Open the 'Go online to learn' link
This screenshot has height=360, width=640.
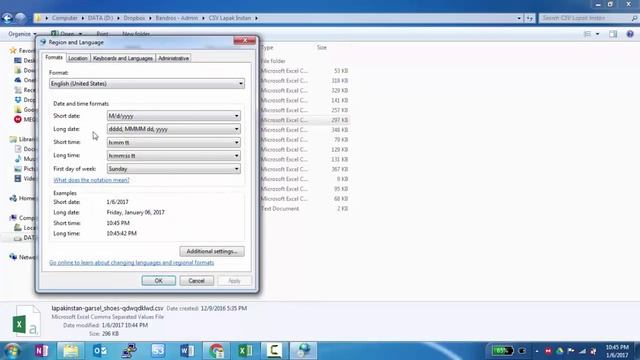pyautogui.click(x=131, y=263)
